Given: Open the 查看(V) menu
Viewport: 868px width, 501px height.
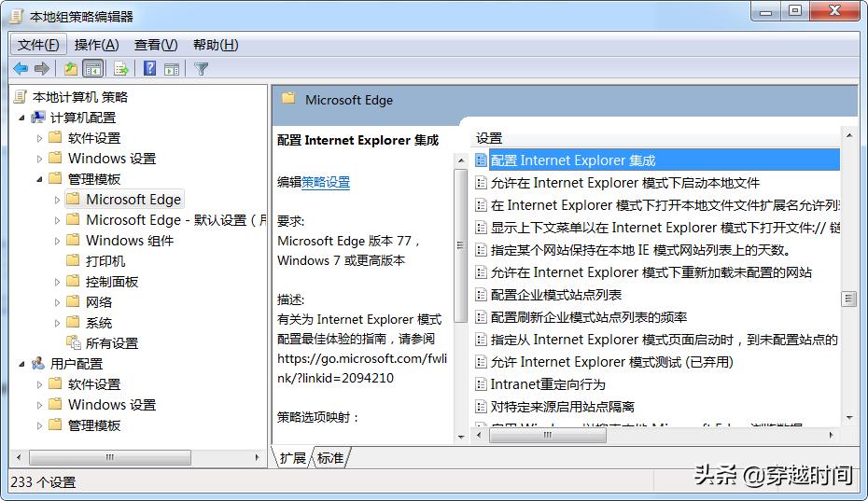Looking at the screenshot, I should click(156, 44).
